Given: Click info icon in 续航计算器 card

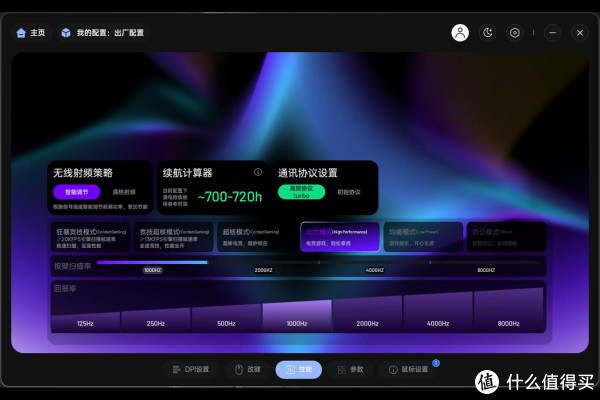Looking at the screenshot, I should (258, 172).
